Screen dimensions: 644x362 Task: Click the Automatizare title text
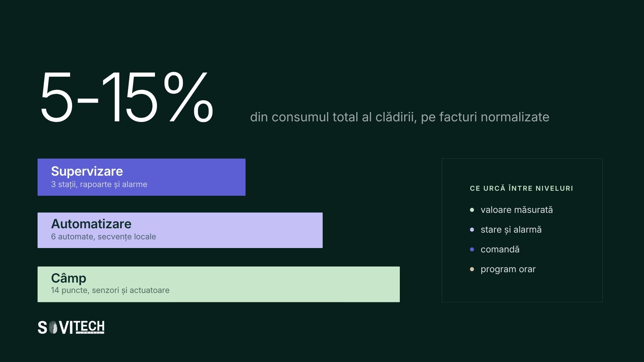tap(91, 224)
